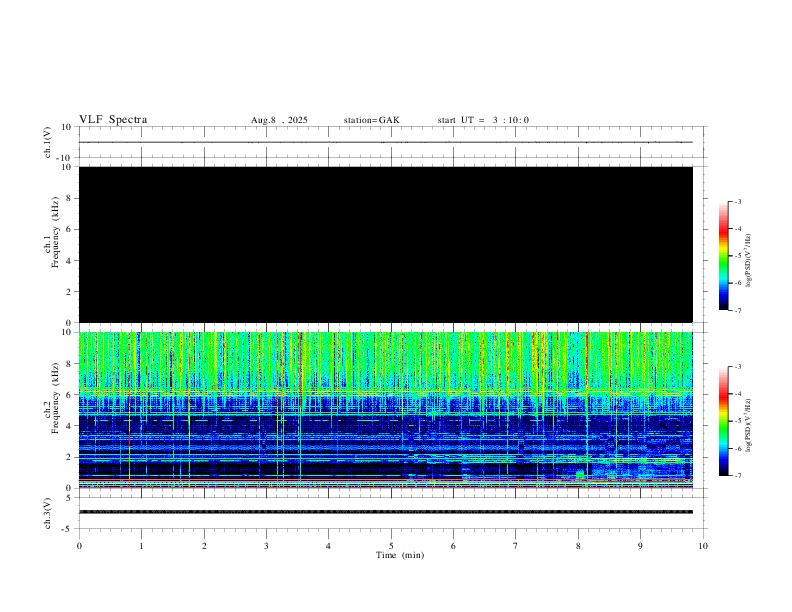
Task: Click the "4" kHz tick of ch.2 panel
Action: pos(70,426)
